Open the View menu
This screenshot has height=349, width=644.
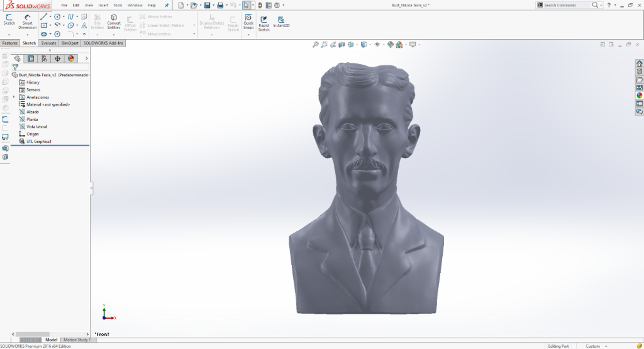89,5
